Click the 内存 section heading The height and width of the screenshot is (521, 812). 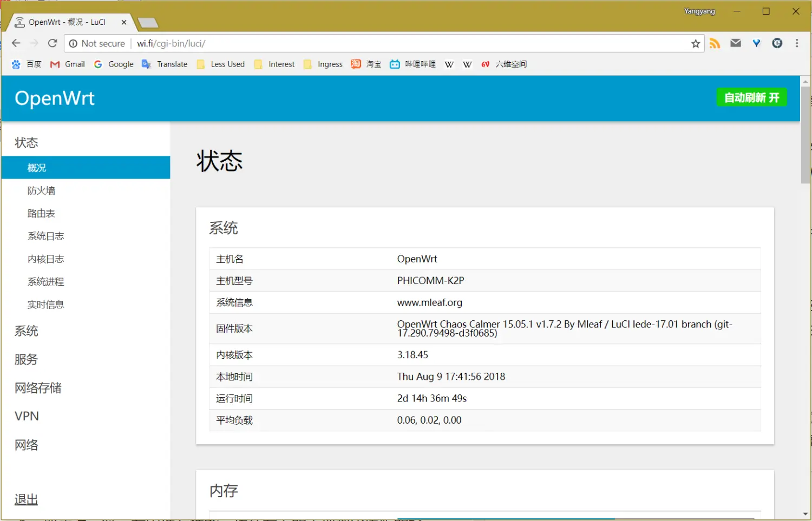tap(224, 491)
